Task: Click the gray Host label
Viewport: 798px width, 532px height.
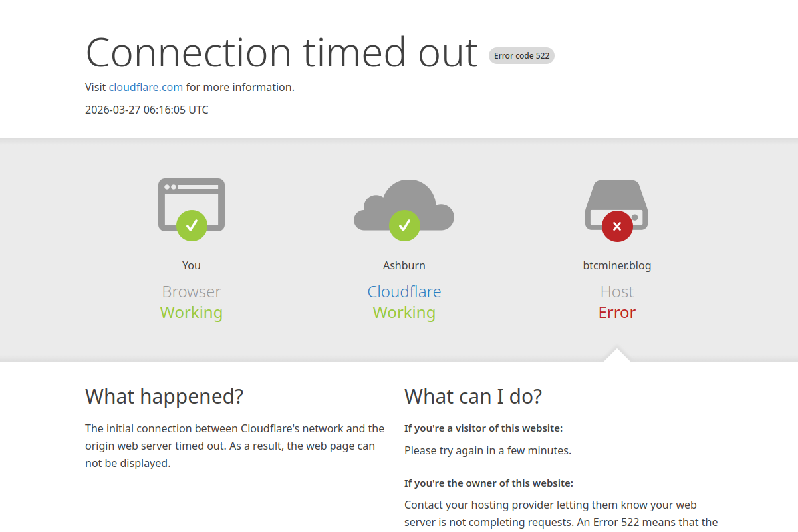Action: [617, 291]
